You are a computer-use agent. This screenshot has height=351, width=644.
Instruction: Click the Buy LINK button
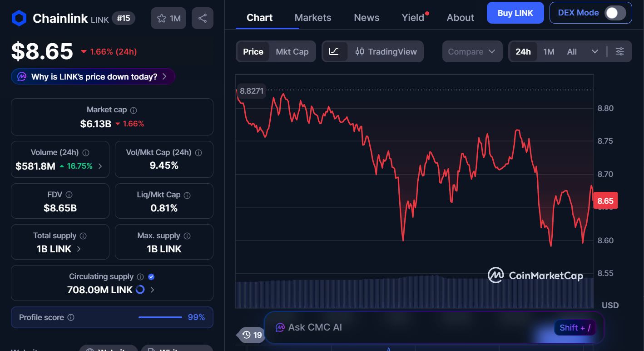click(515, 13)
